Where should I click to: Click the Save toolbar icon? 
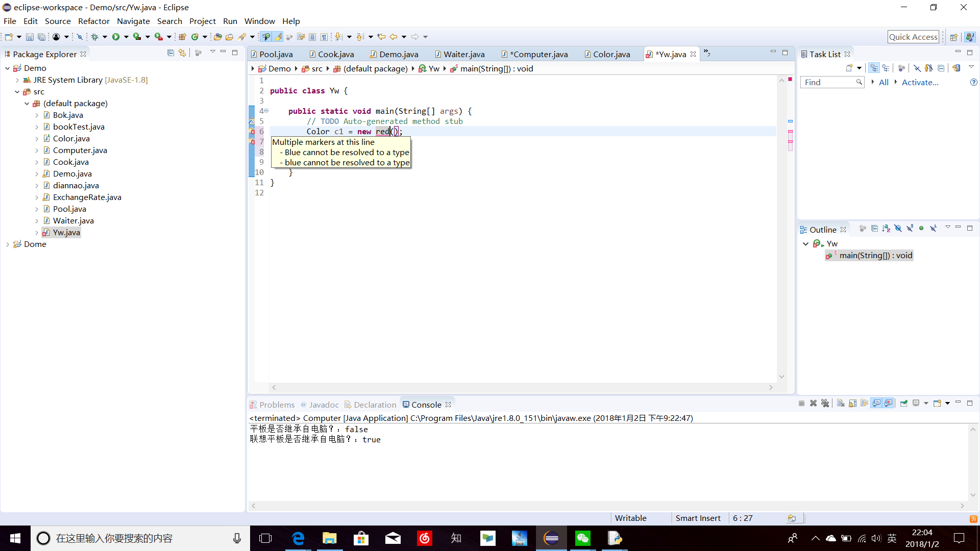coord(30,37)
